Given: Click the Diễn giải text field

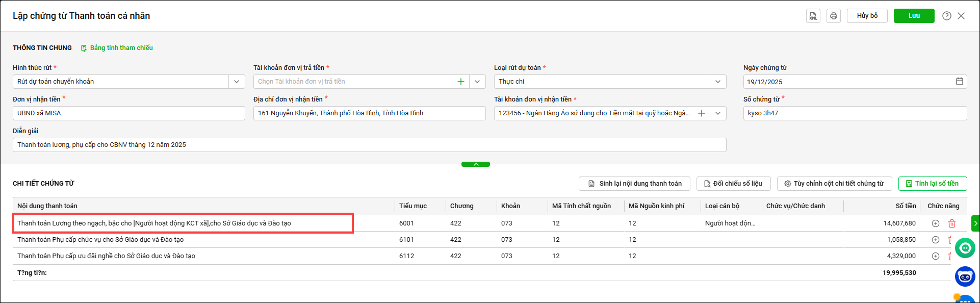Looking at the screenshot, I should click(x=369, y=145).
